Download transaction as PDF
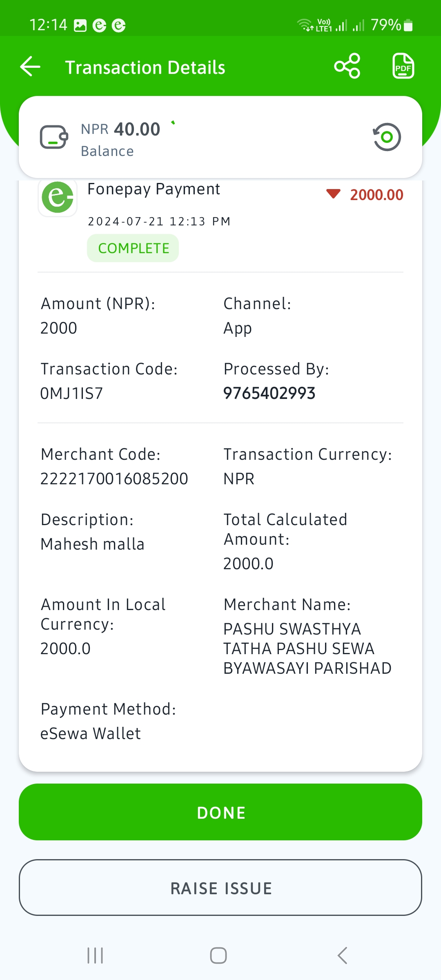Screen dimensions: 441x980 click(x=403, y=66)
